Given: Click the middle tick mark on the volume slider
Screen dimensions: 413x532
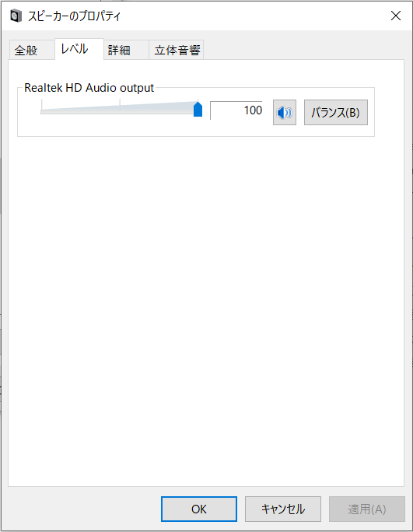Looking at the screenshot, I should coord(120,104).
